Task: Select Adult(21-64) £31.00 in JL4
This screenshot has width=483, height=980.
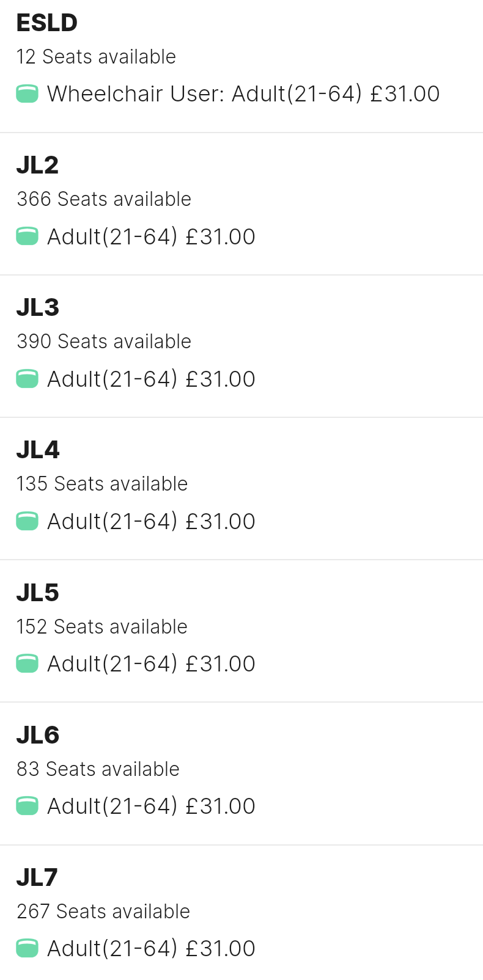Action: [151, 521]
